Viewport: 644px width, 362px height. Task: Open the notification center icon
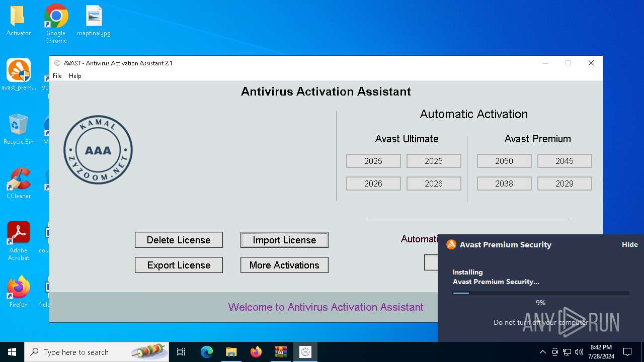(627, 352)
